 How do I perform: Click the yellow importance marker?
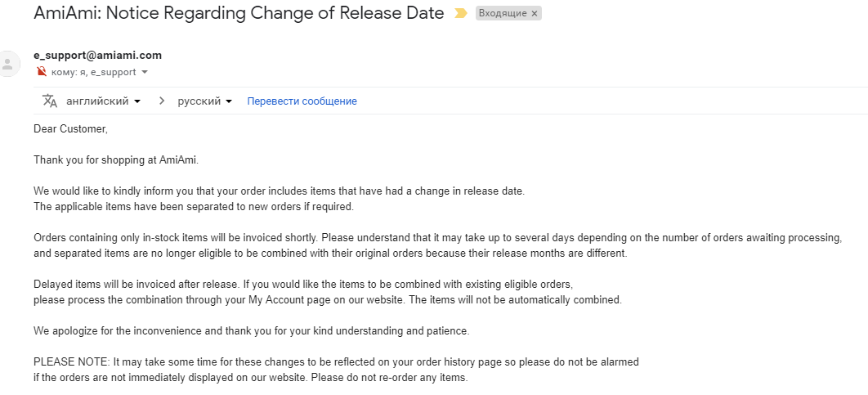[x=461, y=14]
